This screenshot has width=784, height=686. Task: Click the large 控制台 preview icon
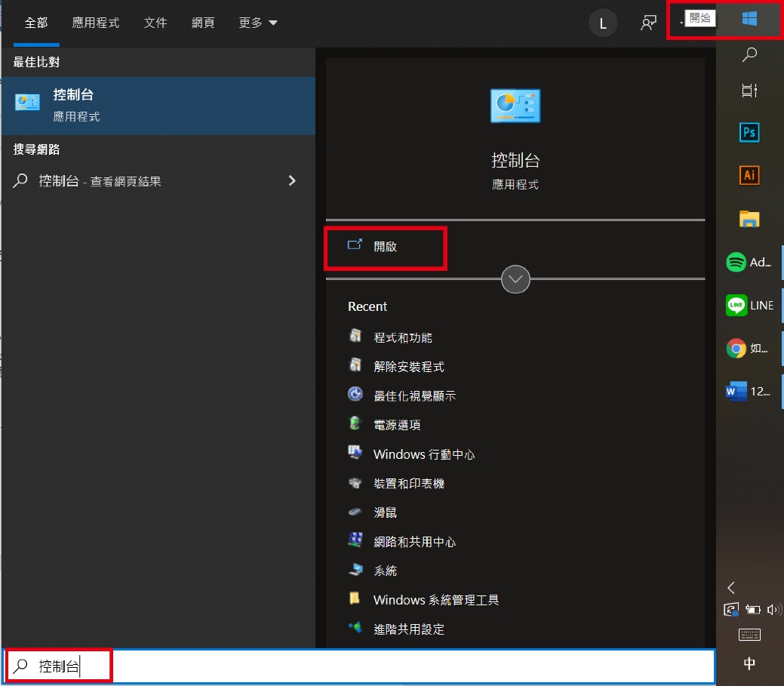pos(515,106)
